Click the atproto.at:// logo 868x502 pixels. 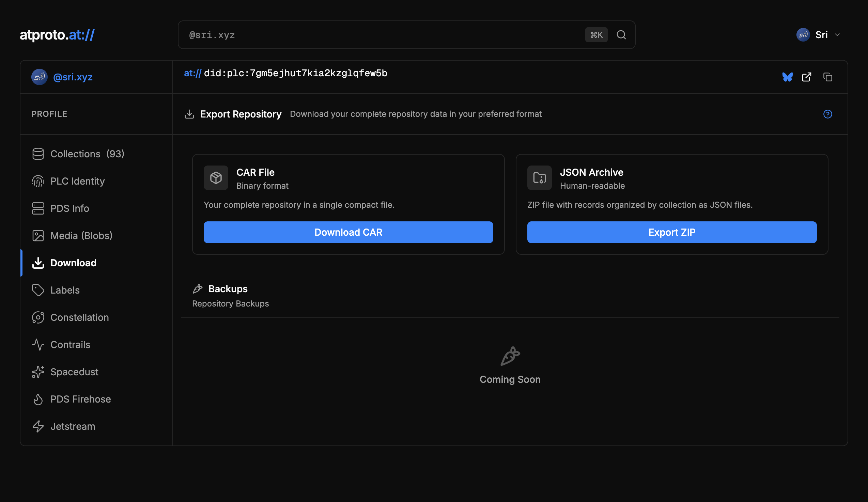(57, 35)
